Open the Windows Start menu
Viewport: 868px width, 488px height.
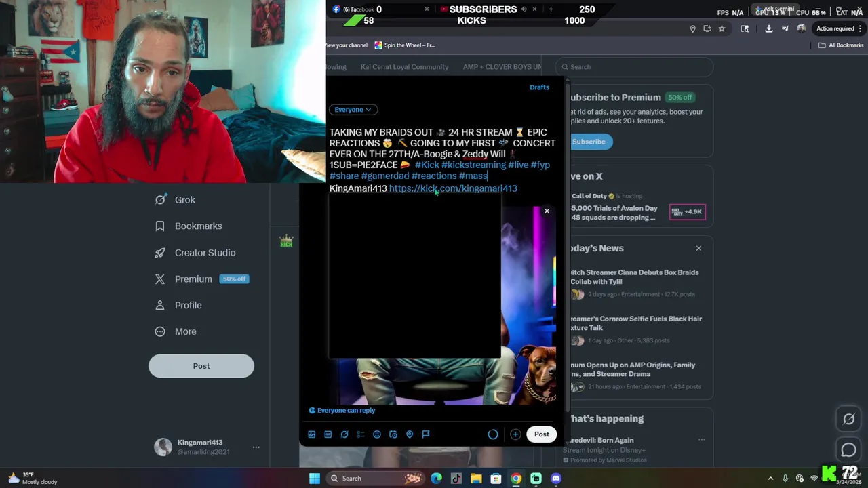[314, 479]
